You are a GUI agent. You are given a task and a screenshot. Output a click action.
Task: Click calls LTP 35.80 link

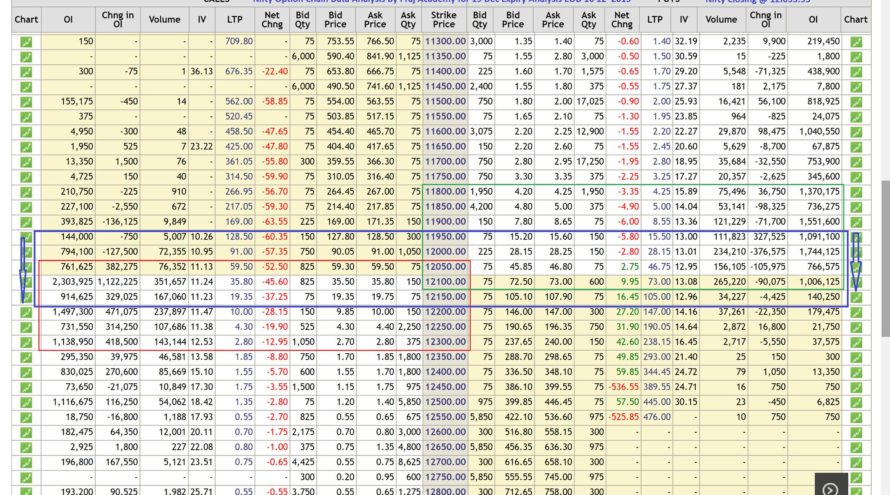pos(241,282)
